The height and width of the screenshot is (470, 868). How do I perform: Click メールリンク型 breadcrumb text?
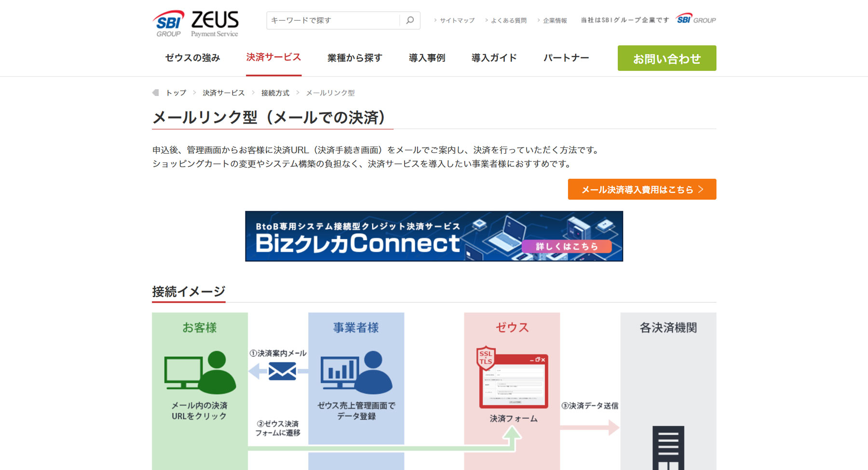[330, 93]
